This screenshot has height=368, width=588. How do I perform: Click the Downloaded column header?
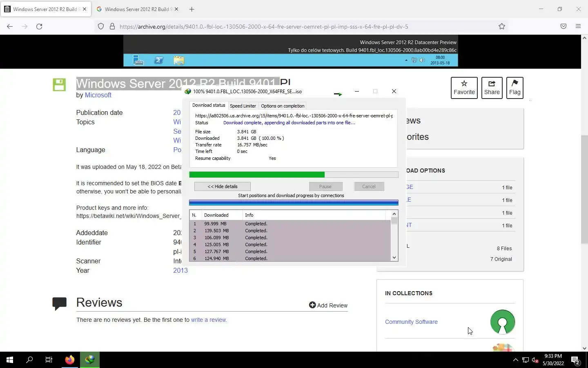pos(222,215)
